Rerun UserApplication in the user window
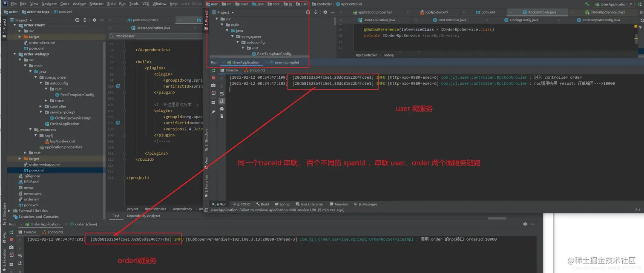Screen dimensions: 644x273 213,71
